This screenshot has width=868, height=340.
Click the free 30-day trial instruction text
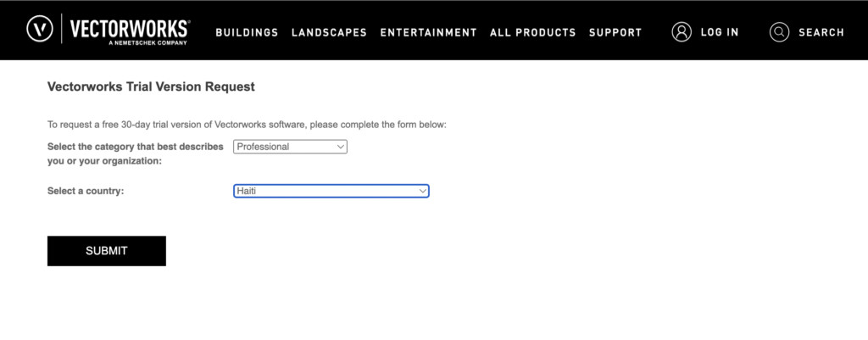pyautogui.click(x=247, y=125)
